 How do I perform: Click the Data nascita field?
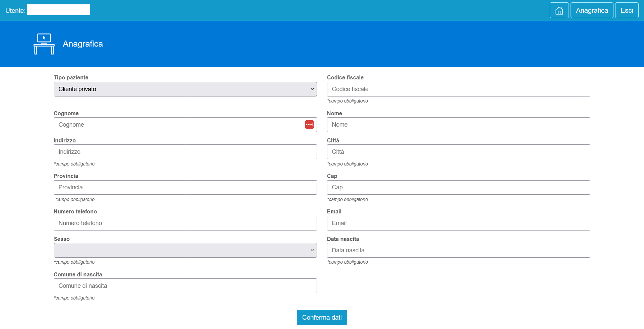click(x=458, y=250)
